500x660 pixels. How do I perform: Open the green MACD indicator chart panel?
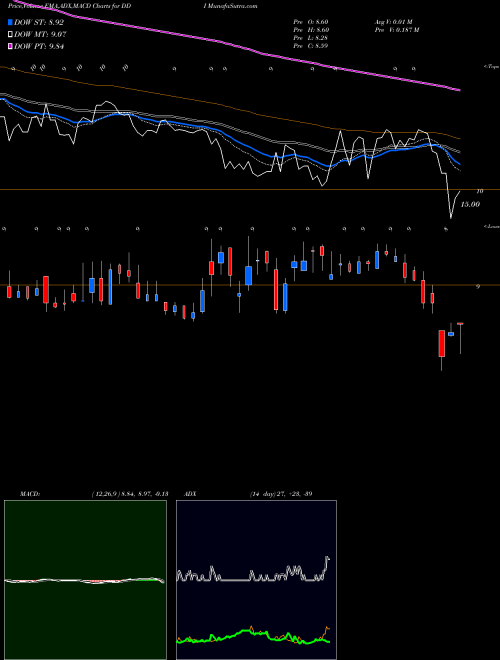pyautogui.click(x=85, y=580)
